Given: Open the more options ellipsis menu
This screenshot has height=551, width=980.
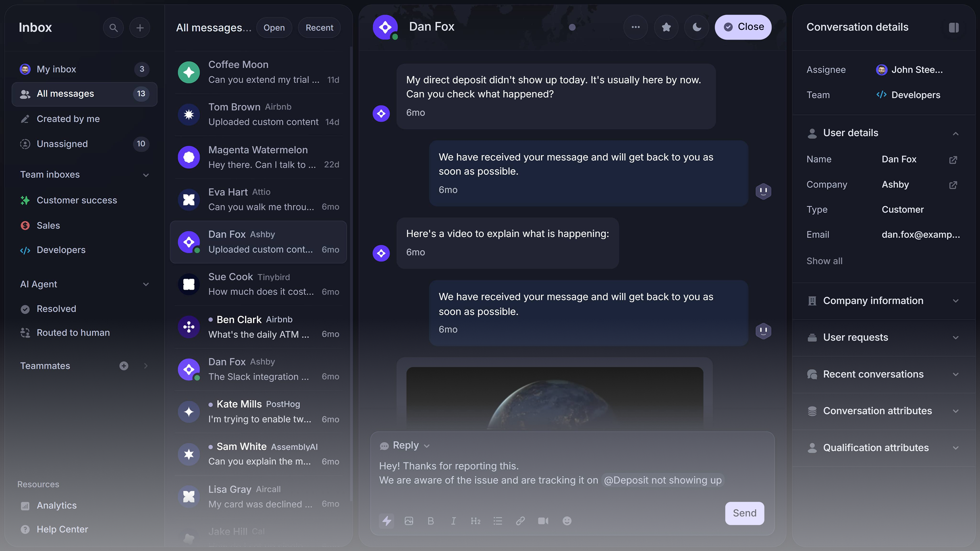Looking at the screenshot, I should coord(635,27).
